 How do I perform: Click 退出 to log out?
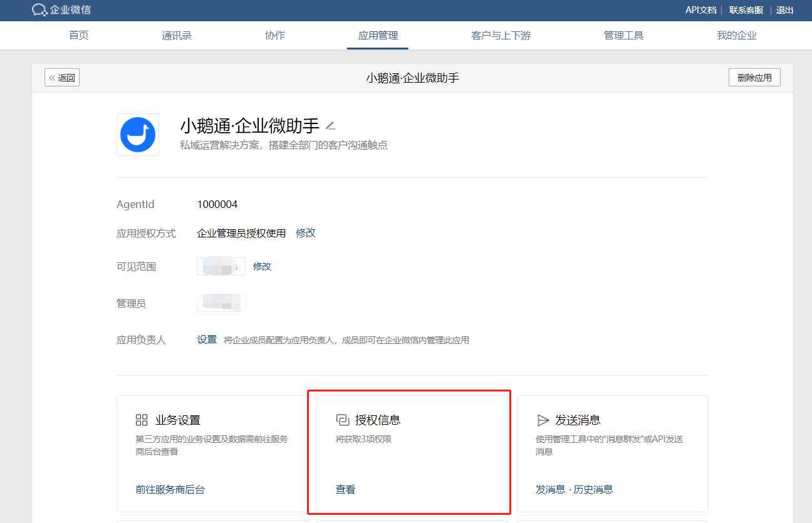click(x=785, y=10)
